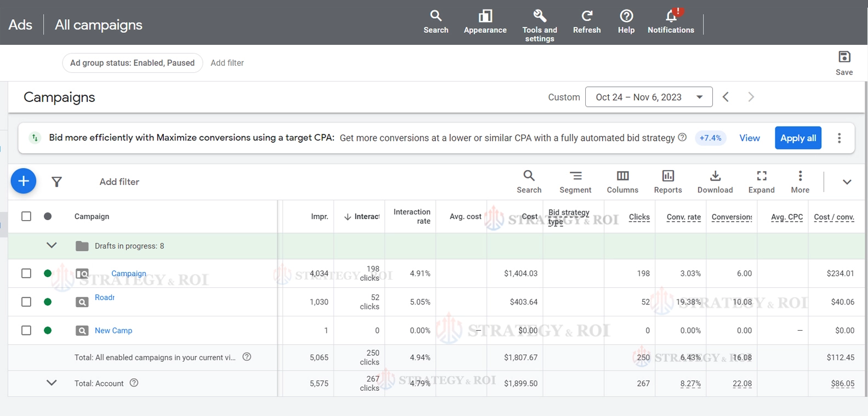Select the header select-all checkbox
Screen dimensions: 868x416
click(26, 216)
